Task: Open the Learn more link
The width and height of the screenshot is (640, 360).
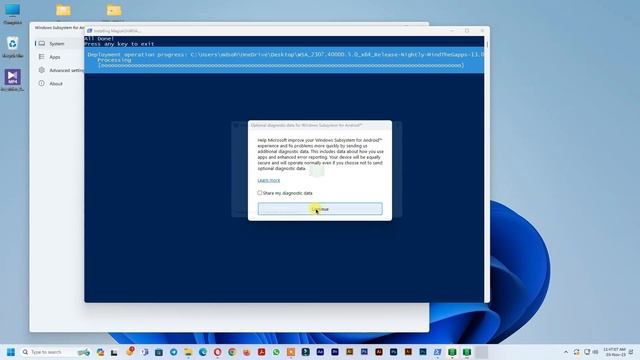Action: (x=269, y=180)
